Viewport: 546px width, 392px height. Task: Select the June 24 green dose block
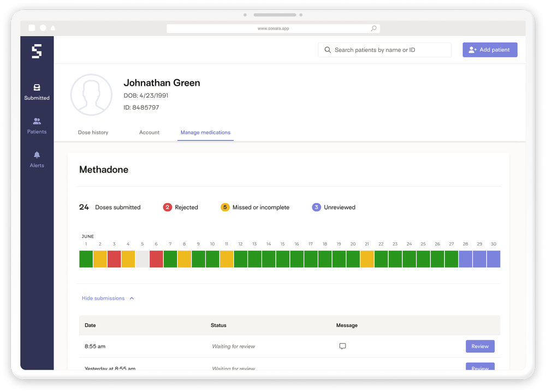pos(409,259)
